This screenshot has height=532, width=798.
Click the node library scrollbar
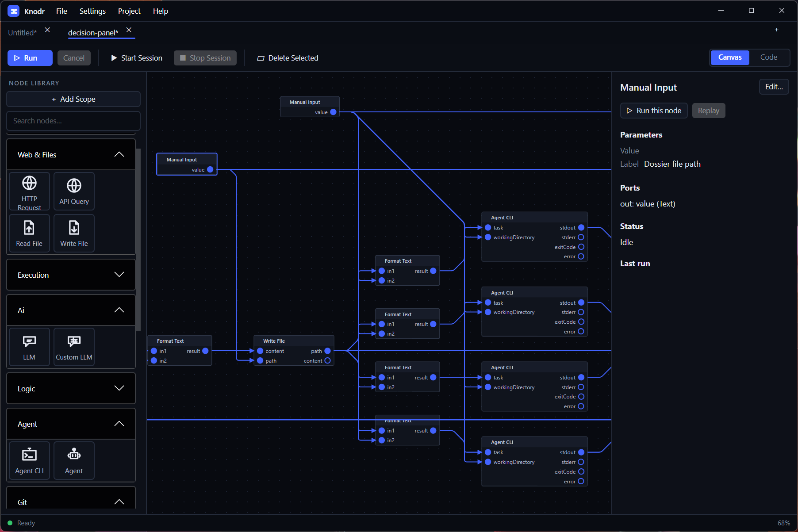(x=138, y=239)
